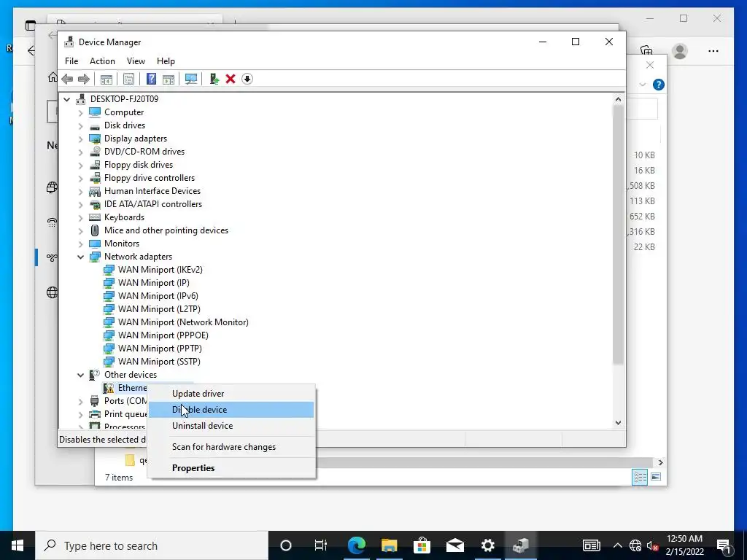Click the DESKTOP-FJ20T09 computer icon
747x560 pixels.
click(80, 99)
